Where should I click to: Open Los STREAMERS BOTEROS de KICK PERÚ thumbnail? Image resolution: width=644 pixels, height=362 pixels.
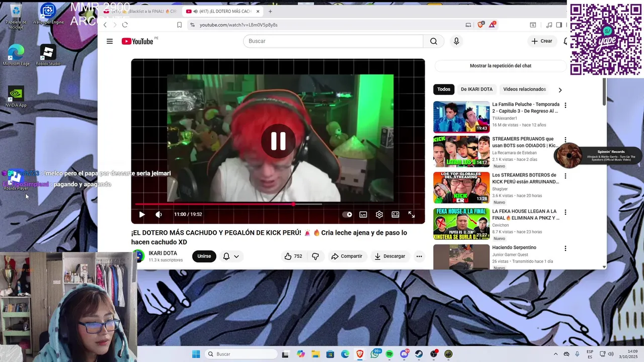461,188
